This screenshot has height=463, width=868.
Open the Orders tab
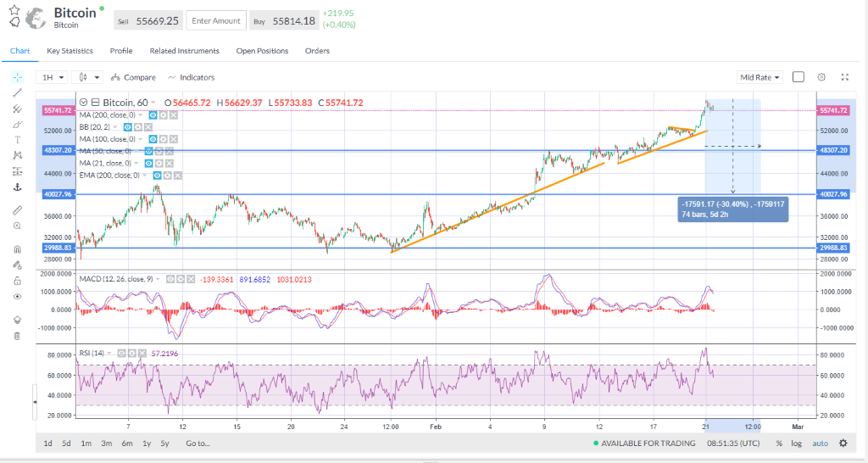pos(317,51)
